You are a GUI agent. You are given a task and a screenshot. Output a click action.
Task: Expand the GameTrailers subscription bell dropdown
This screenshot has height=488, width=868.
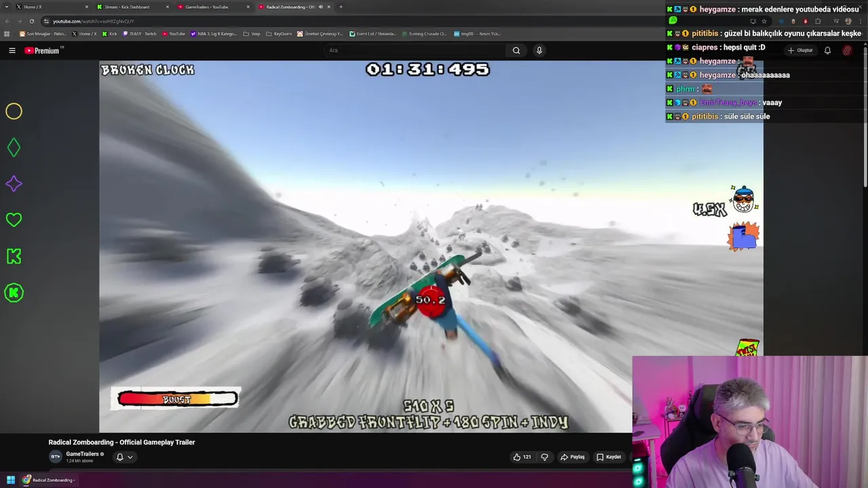tap(124, 457)
